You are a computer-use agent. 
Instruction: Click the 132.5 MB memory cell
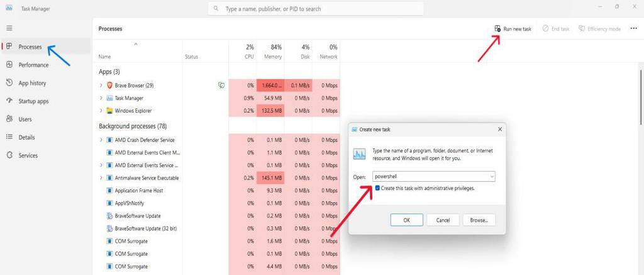tap(270, 111)
